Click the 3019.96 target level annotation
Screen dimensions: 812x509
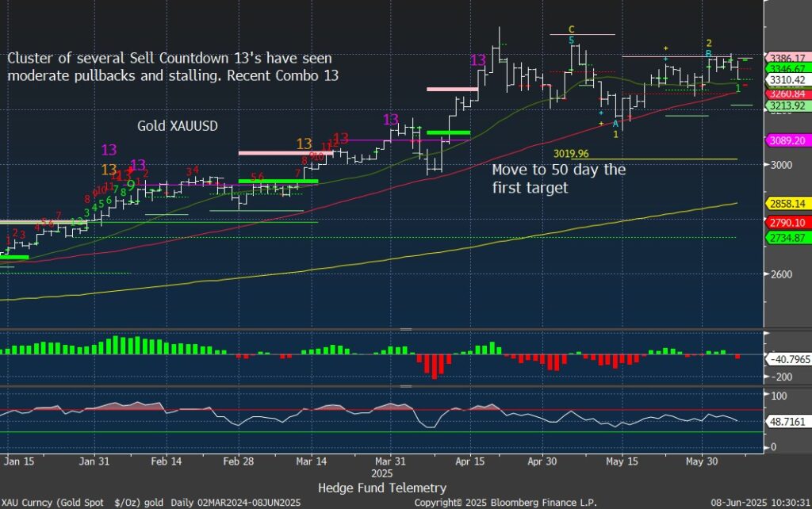tap(571, 154)
